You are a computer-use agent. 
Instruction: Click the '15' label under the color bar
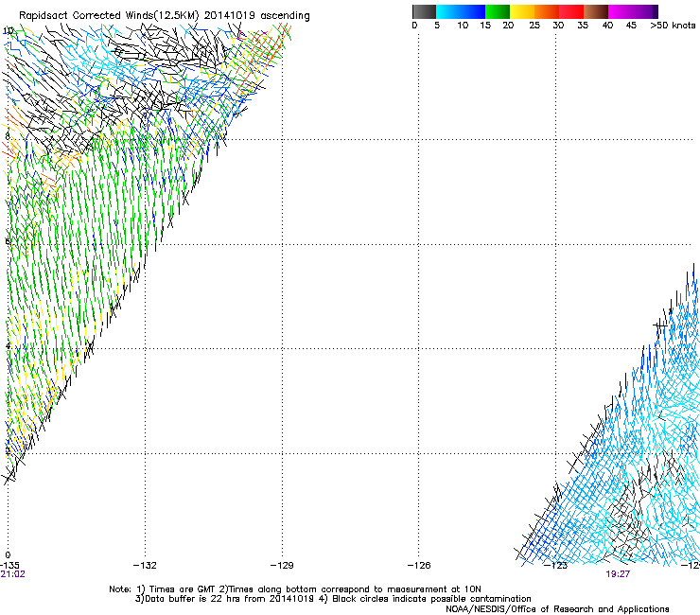[x=485, y=26]
